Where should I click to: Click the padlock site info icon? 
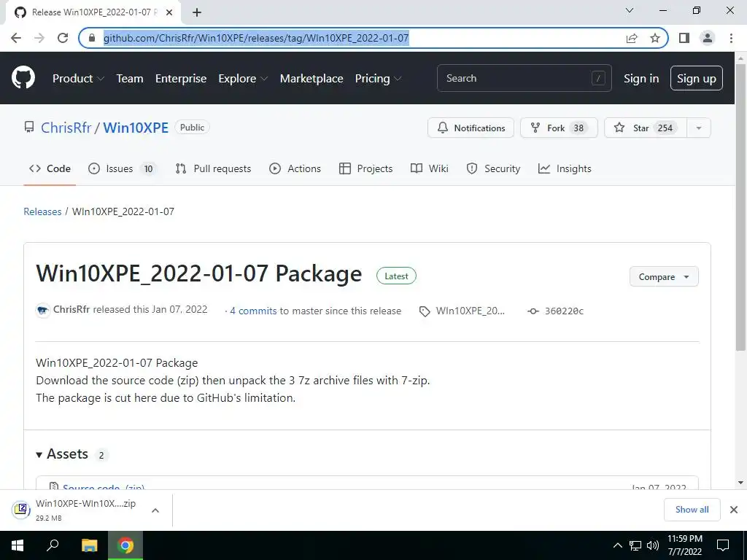click(x=93, y=38)
